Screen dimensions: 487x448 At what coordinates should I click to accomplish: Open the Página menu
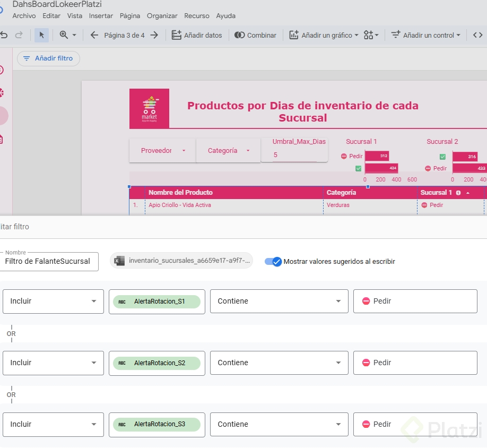(130, 16)
